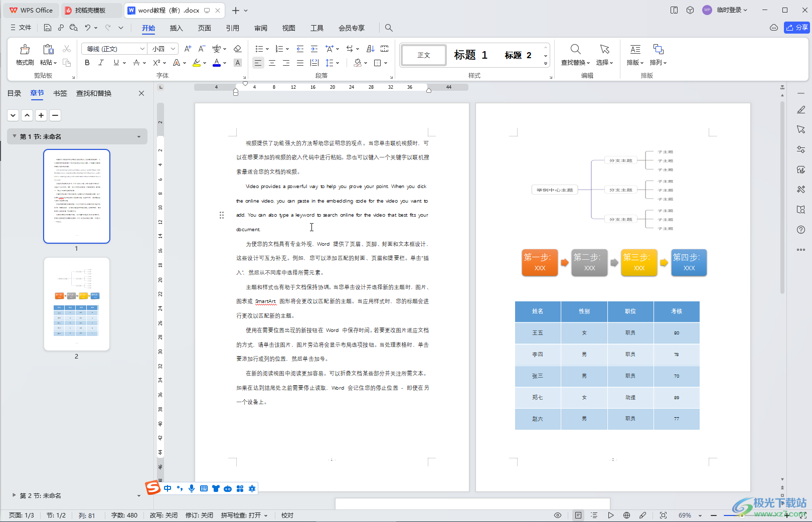Open the 文件 (File) menu button
The image size is (812, 522).
pos(21,28)
